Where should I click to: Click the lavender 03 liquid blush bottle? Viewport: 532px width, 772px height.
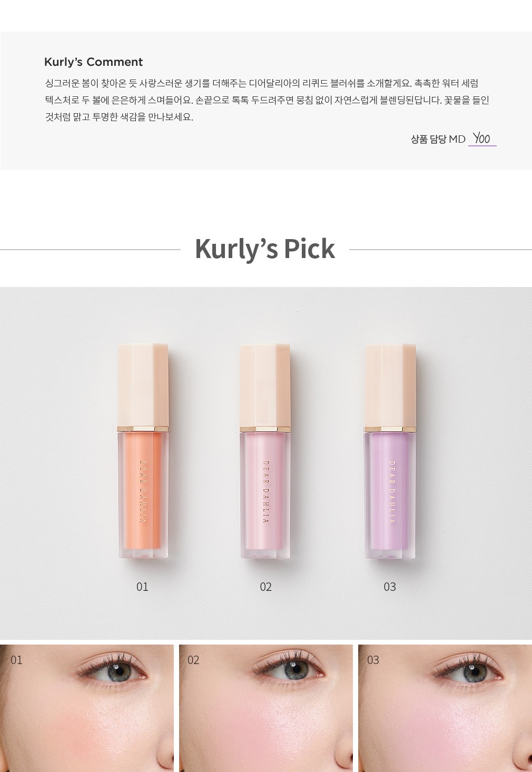pyautogui.click(x=390, y=451)
